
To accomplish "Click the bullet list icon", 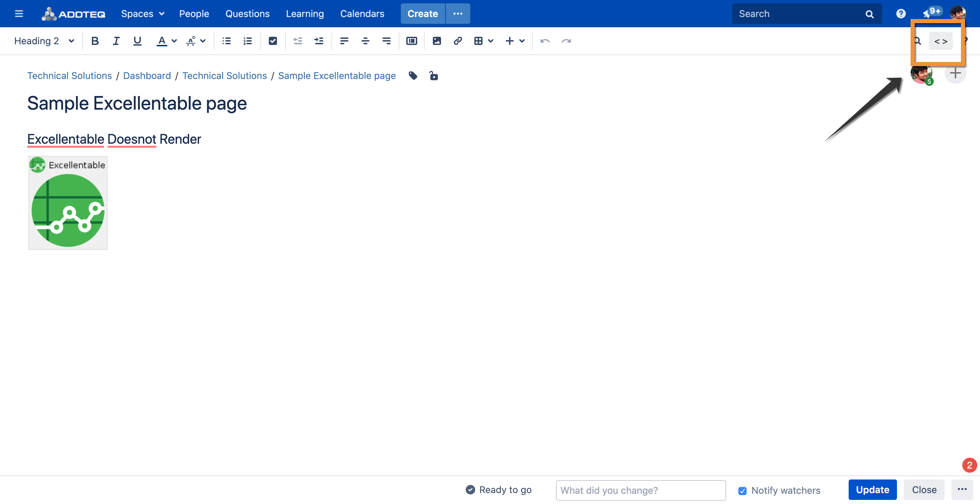I will (x=226, y=41).
